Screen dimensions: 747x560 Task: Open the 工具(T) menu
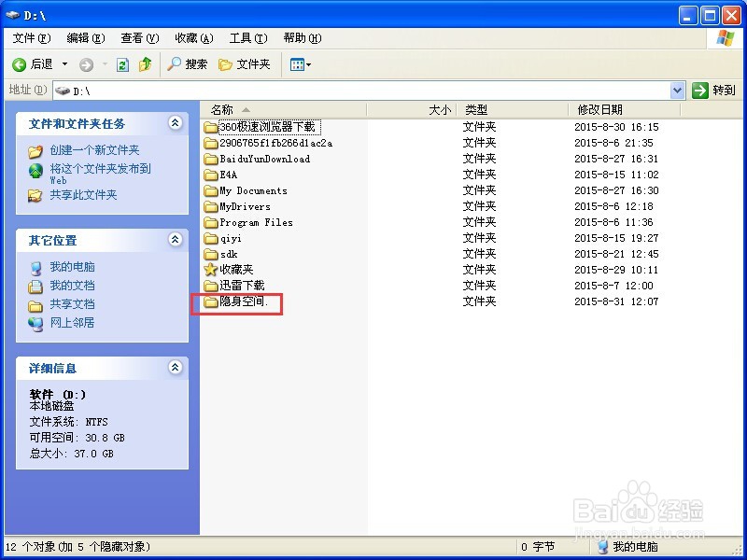click(x=248, y=38)
